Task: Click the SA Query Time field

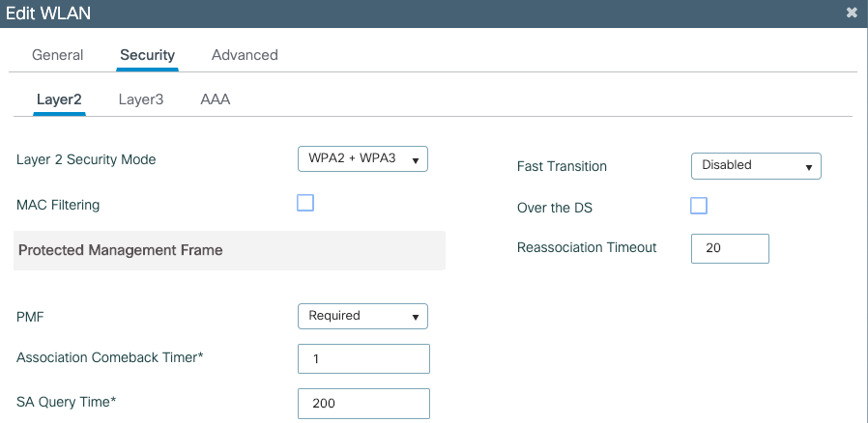Action: pyautogui.click(x=363, y=403)
